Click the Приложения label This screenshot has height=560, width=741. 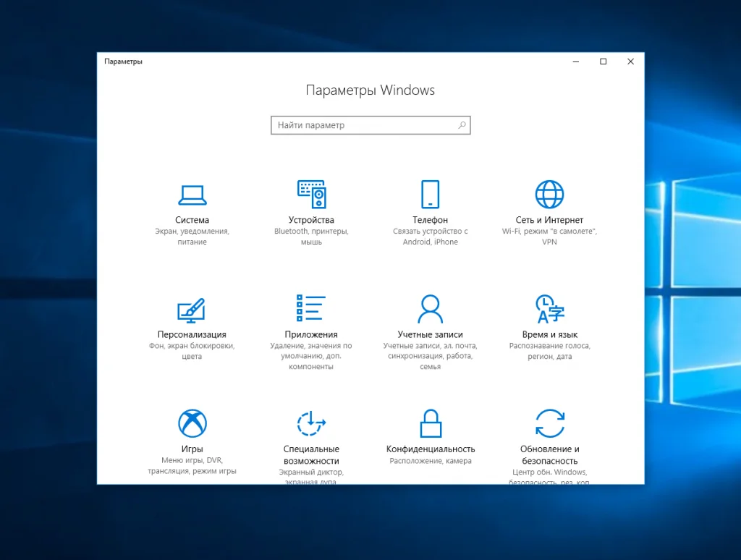tap(311, 334)
